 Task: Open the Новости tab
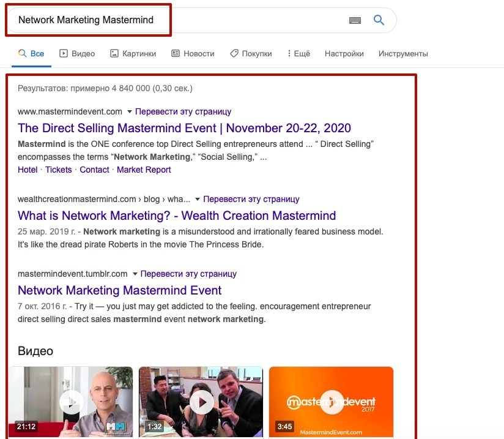point(193,53)
